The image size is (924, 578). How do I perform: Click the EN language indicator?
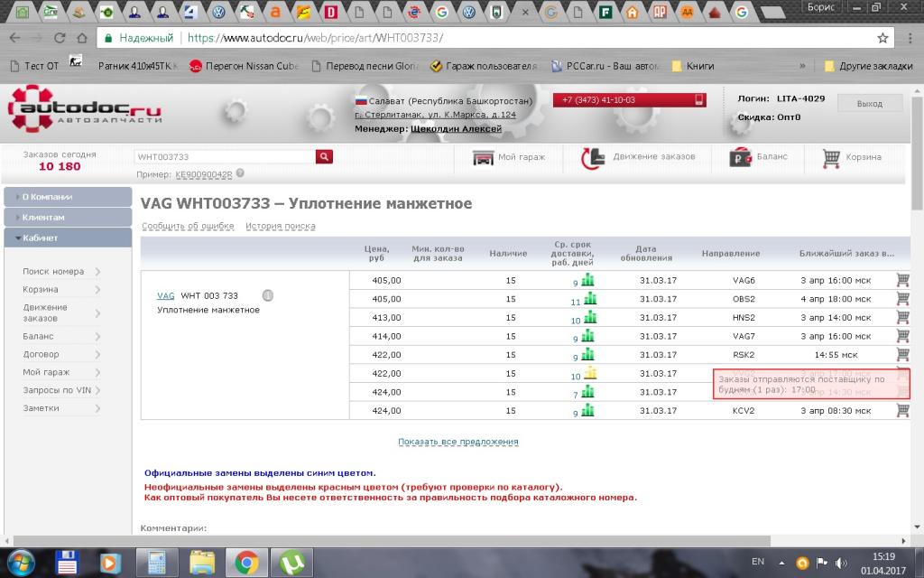coord(758,562)
